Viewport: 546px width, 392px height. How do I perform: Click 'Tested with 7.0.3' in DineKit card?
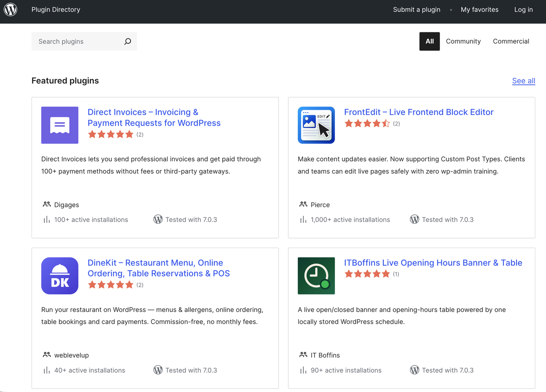point(191,370)
